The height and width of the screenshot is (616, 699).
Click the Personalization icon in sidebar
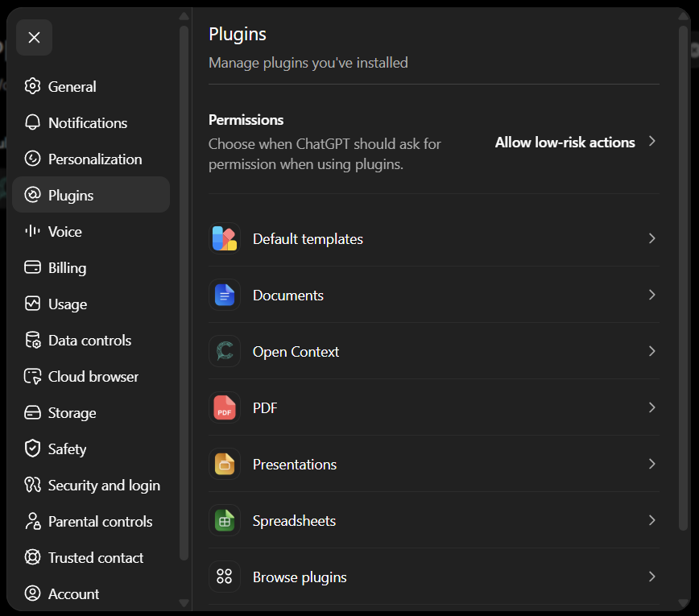(32, 159)
